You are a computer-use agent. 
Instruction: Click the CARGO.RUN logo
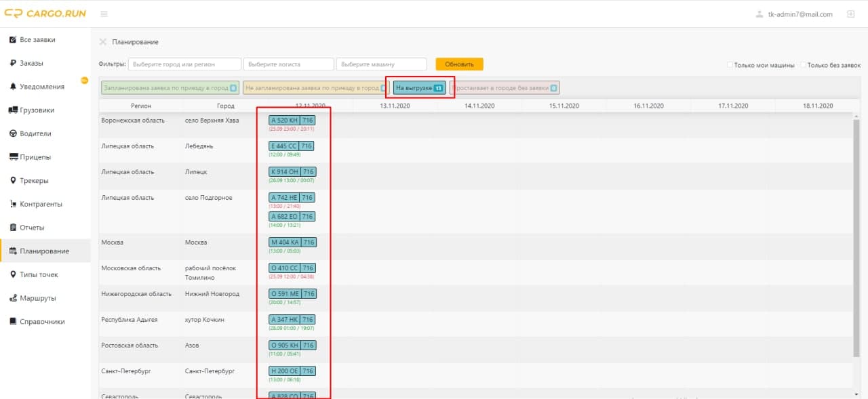tap(45, 14)
